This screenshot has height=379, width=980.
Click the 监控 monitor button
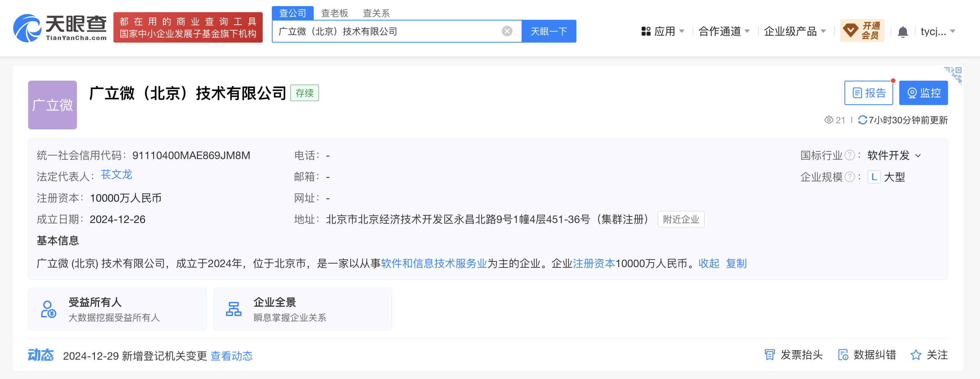coord(924,93)
